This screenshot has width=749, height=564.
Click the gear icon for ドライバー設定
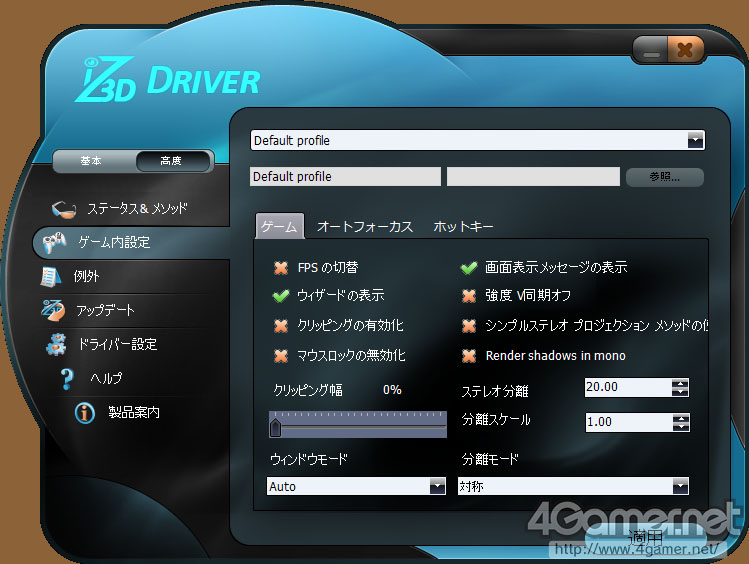pyautogui.click(x=57, y=344)
